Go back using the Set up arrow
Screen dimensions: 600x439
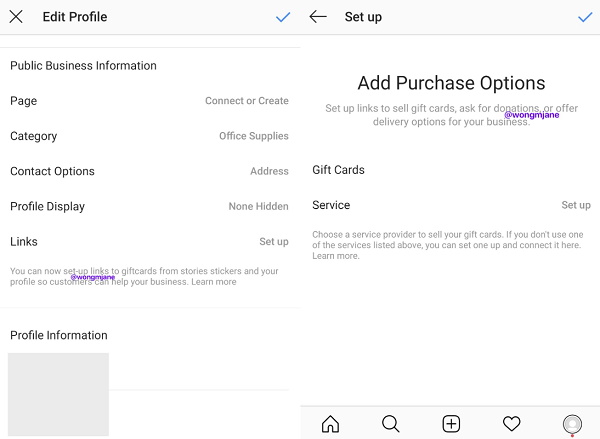318,16
